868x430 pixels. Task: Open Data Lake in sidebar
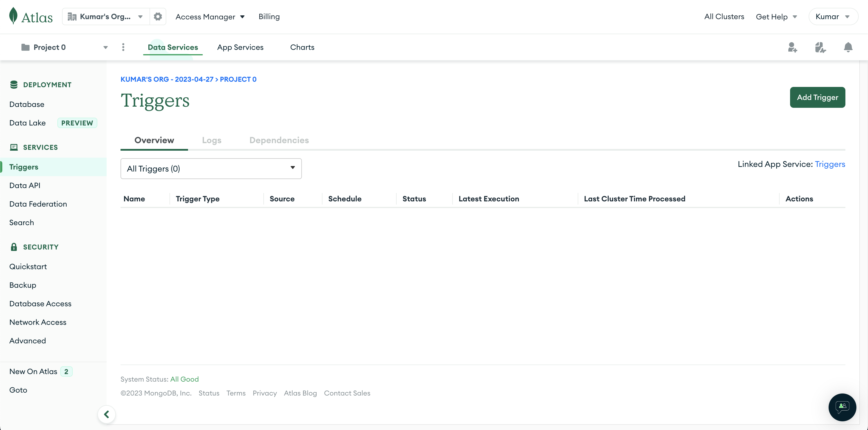pos(27,123)
